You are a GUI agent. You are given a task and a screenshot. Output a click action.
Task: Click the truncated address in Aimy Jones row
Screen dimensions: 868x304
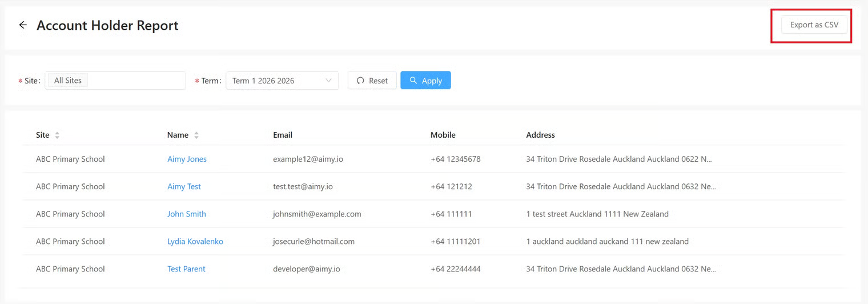pyautogui.click(x=620, y=159)
